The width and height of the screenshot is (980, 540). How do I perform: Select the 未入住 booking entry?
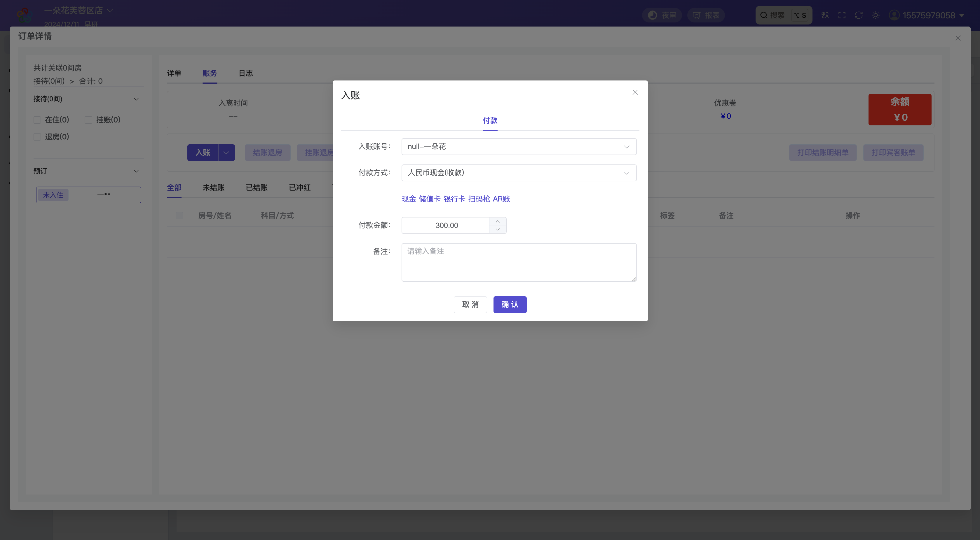click(x=89, y=195)
